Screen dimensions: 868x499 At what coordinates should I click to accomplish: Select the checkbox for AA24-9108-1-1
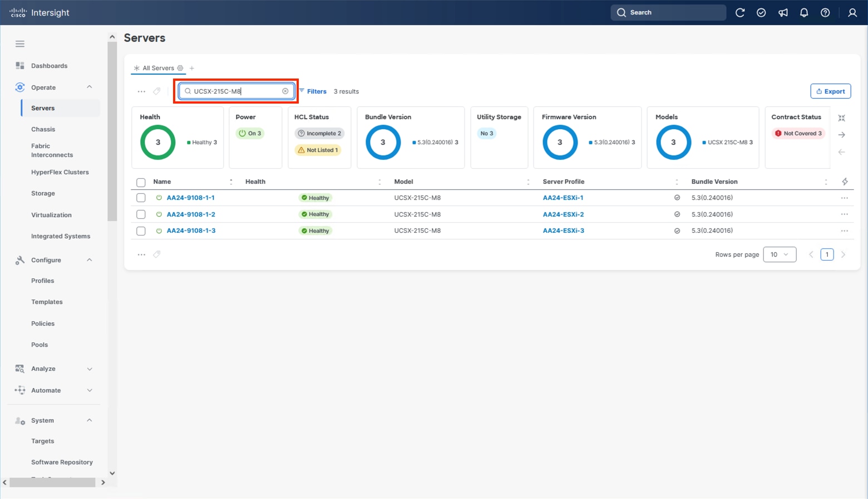(x=141, y=198)
